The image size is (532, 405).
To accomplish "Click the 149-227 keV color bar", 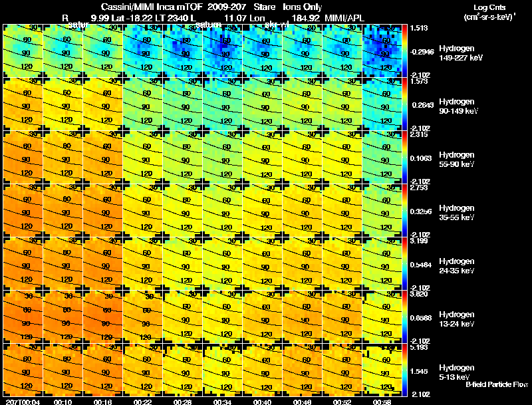I will 404,51.
